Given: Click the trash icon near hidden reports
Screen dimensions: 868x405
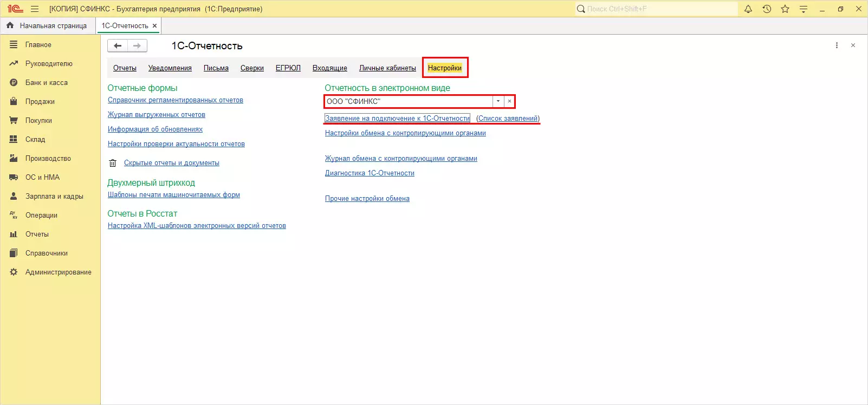Looking at the screenshot, I should [x=113, y=163].
